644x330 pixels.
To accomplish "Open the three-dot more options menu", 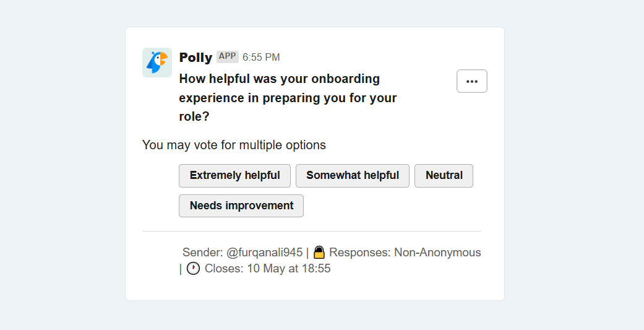I will click(x=472, y=81).
